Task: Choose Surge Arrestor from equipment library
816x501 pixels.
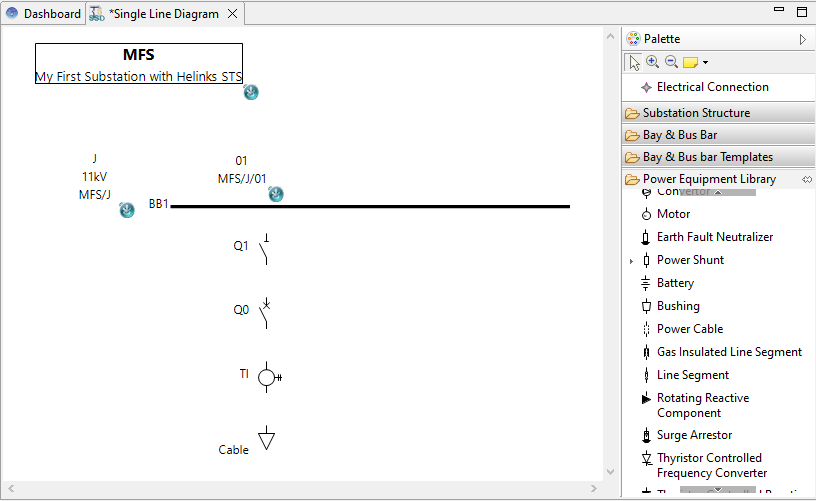Action: point(694,435)
